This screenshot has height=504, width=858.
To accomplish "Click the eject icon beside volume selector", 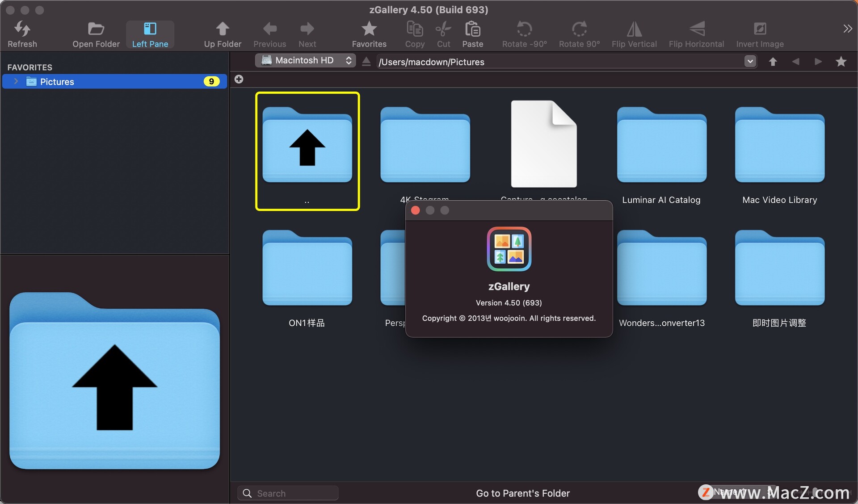I will pyautogui.click(x=366, y=61).
